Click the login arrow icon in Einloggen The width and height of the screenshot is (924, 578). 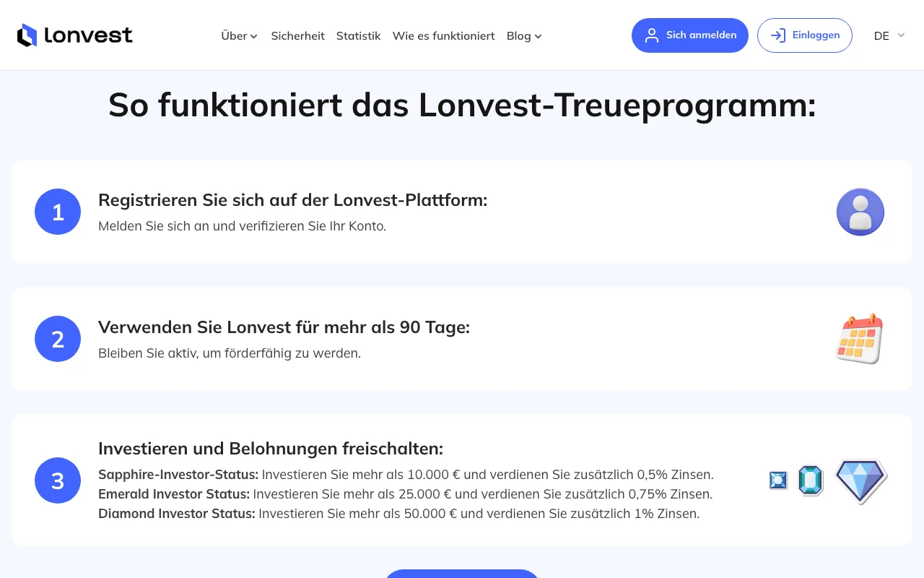pyautogui.click(x=778, y=35)
